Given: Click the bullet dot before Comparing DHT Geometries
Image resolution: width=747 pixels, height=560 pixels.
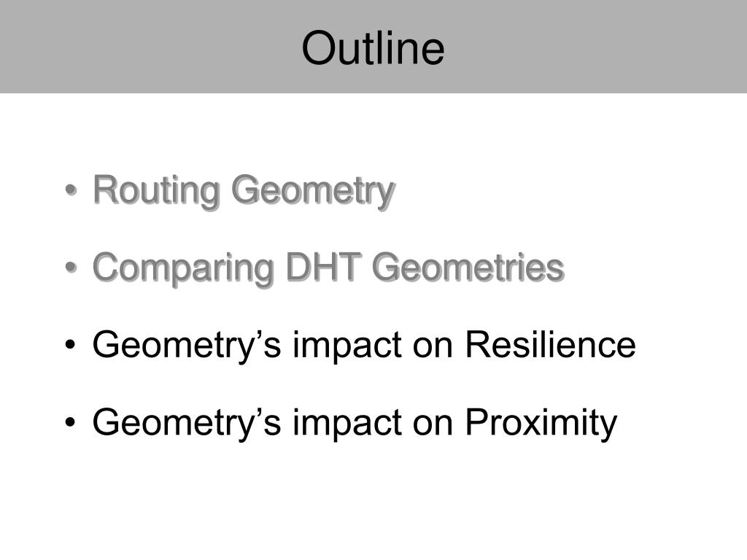Looking at the screenshot, I should tap(71, 267).
